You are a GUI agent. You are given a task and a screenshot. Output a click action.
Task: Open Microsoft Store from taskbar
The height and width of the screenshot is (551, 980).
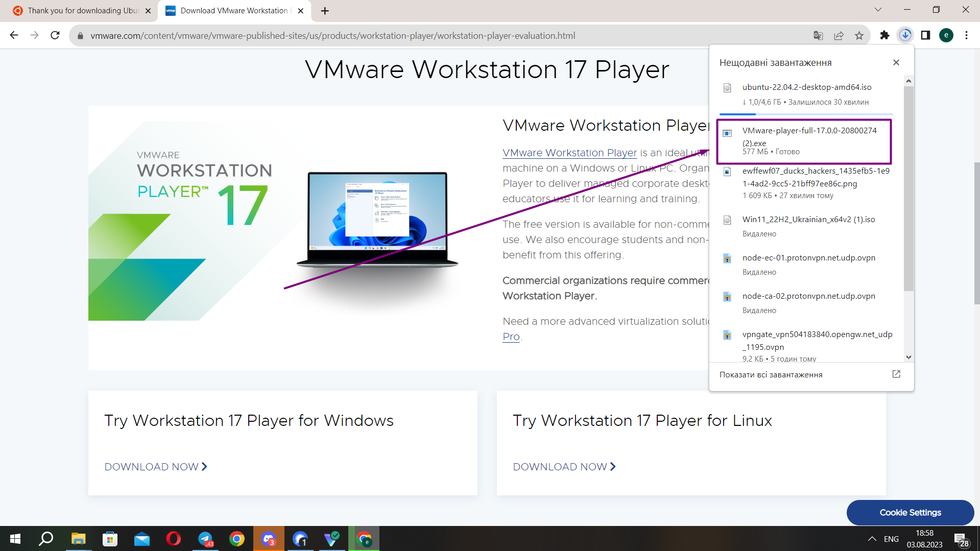[110, 539]
